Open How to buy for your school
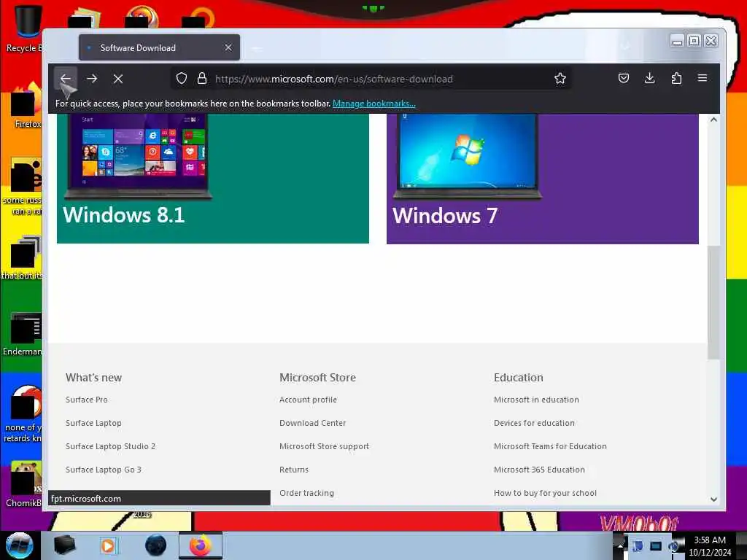Image resolution: width=747 pixels, height=560 pixels. [x=545, y=493]
